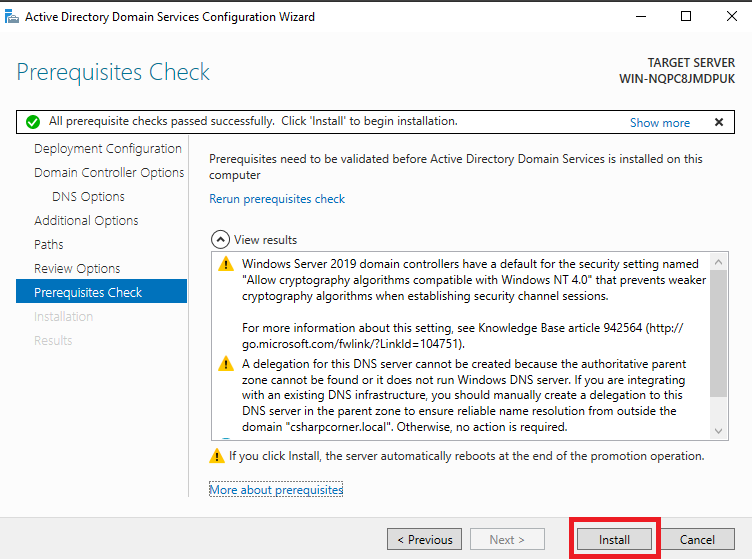
Task: Open Domain Controller Options step
Action: pos(109,172)
